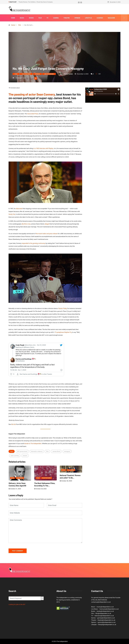Go to previous track in Spotify player
This screenshot has height=644, width=129.
click(95, 94)
